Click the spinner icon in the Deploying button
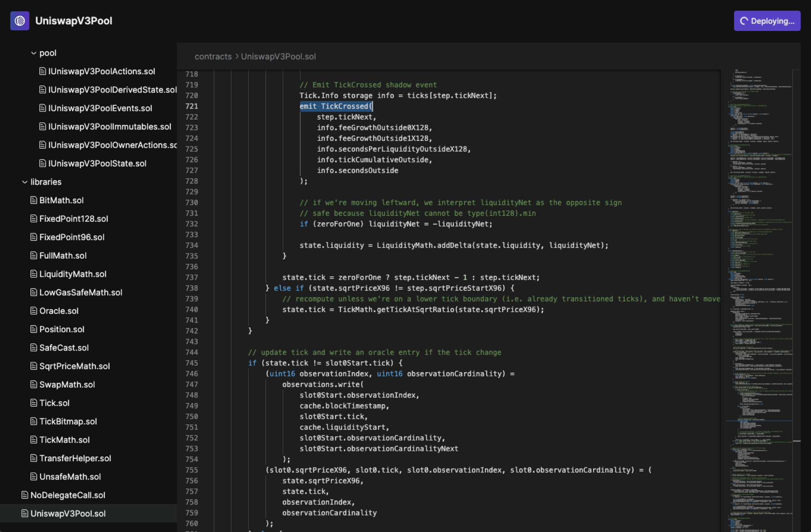Screen dimensions: 811x532 coord(744,21)
